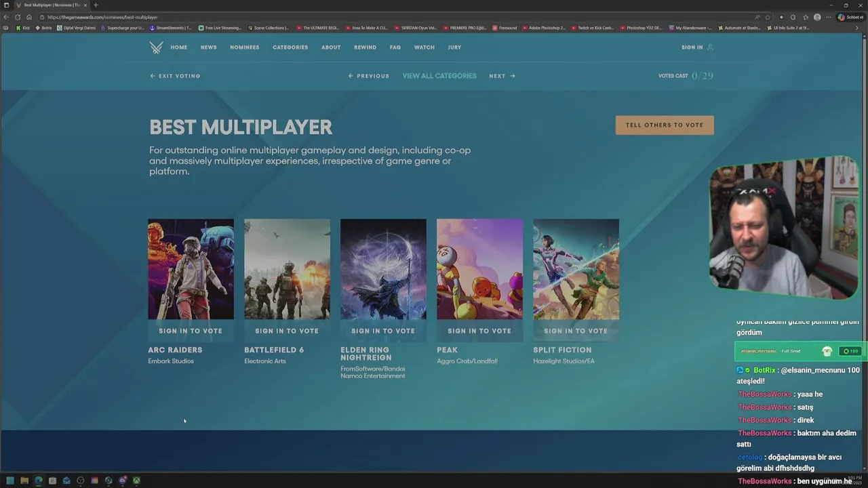
Task: Reload the page with the refresh icon
Action: click(18, 17)
